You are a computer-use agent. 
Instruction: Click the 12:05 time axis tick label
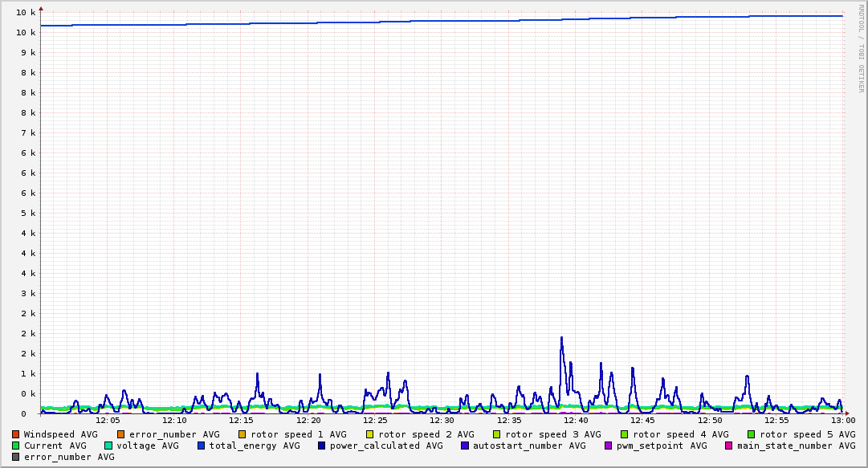pyautogui.click(x=108, y=420)
